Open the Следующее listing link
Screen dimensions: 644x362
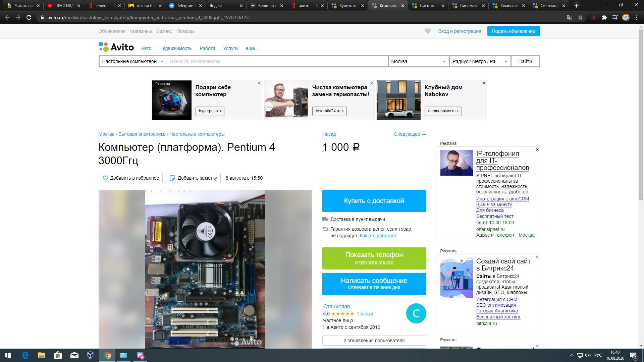point(410,134)
